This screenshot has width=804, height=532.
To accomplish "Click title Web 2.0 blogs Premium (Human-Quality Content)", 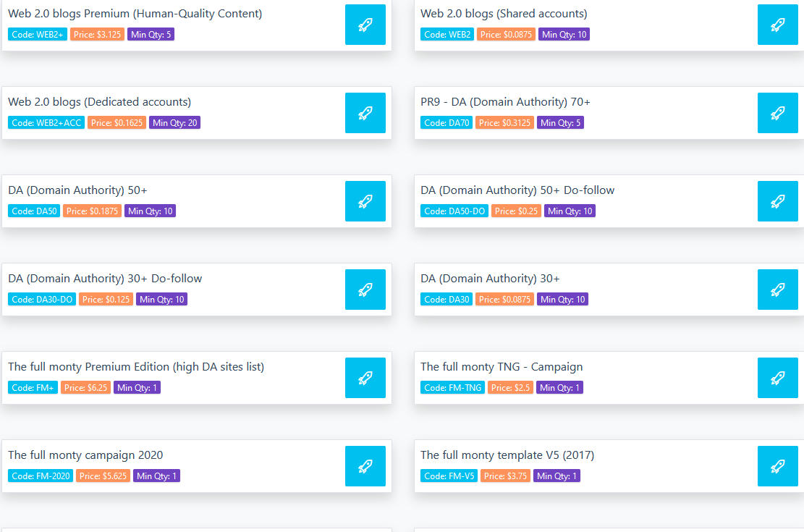I will click(x=135, y=13).
